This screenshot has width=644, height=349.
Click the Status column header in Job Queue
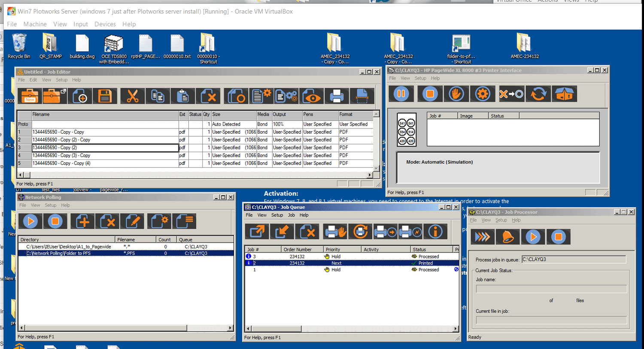click(x=431, y=249)
